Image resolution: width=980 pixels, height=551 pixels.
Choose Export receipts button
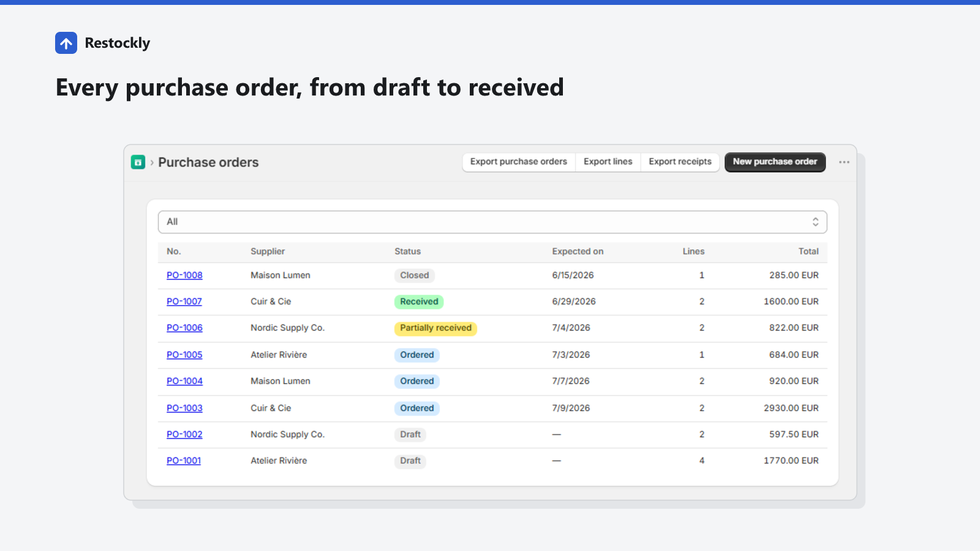tap(680, 162)
